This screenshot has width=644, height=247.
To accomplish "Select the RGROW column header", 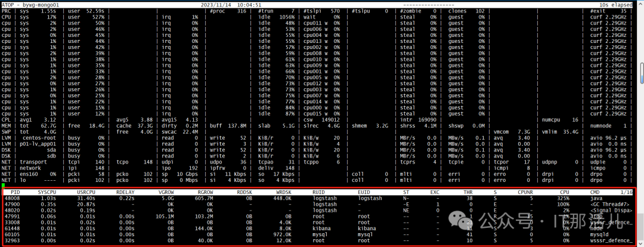I will tap(205, 192).
